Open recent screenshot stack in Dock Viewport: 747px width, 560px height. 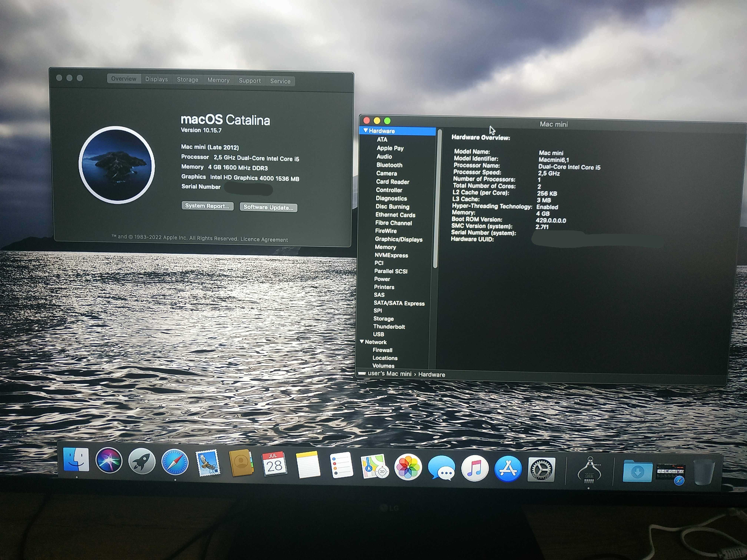(671, 474)
